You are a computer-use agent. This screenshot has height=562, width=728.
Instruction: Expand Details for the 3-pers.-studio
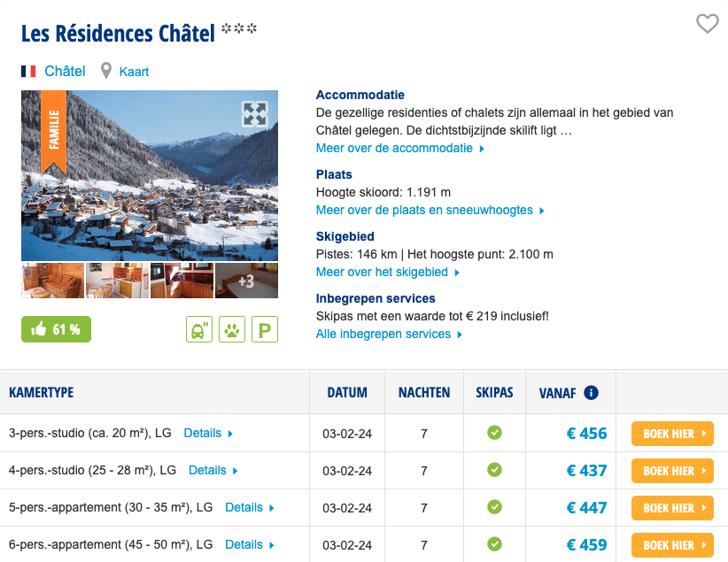(x=208, y=434)
